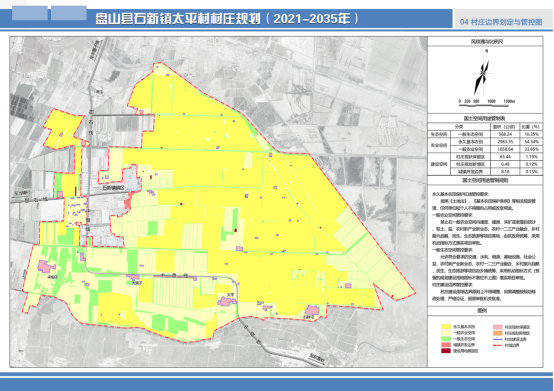Click the 568.24 area cell in table
This screenshot has height=391, width=554.
tap(505, 134)
